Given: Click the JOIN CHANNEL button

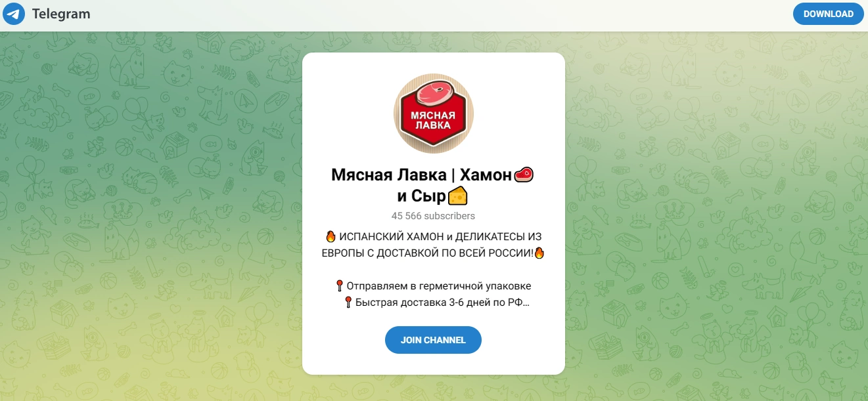Looking at the screenshot, I should tap(433, 340).
